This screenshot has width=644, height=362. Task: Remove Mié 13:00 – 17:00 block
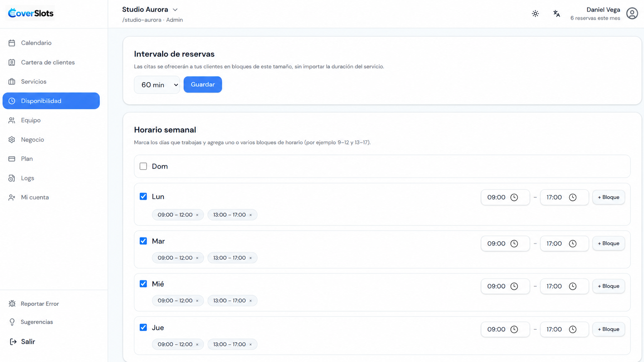(x=250, y=301)
